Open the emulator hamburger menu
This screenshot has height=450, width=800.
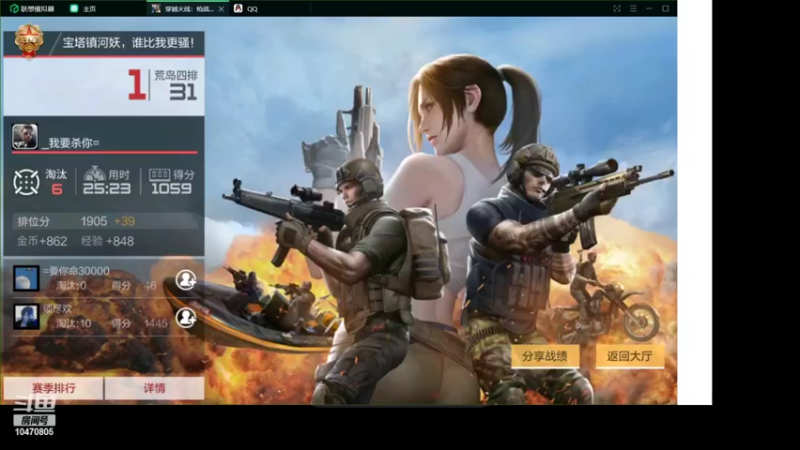coord(633,9)
